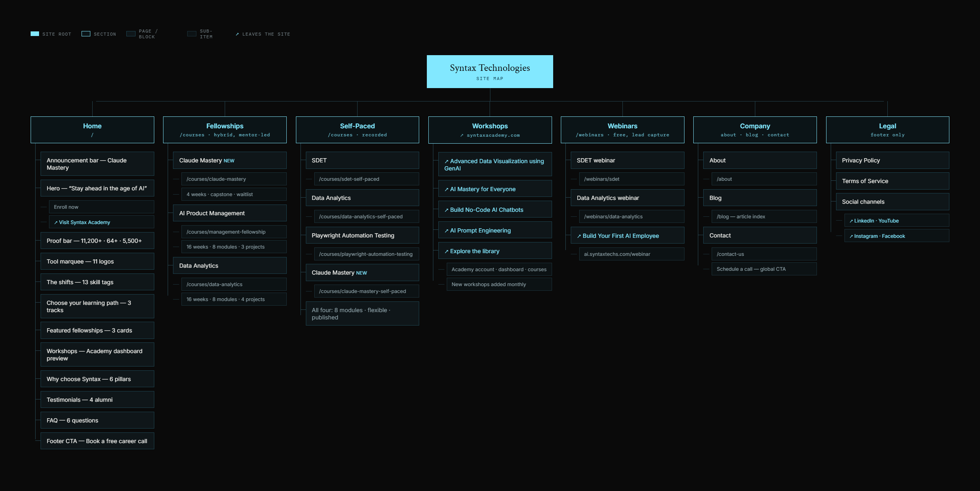Click 'New workshops added monthly' sub-item
This screenshot has width=980, height=491.
point(499,284)
